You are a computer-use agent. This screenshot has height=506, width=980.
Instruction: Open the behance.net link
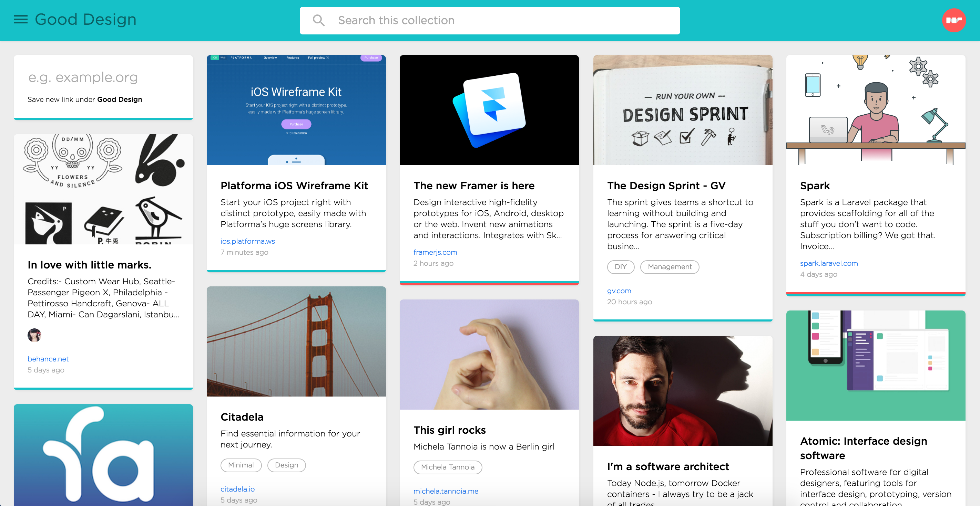point(48,359)
